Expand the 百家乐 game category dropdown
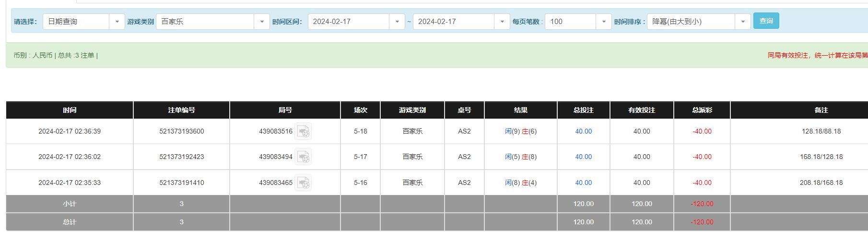Screen dimensions: 868x232 pos(213,22)
